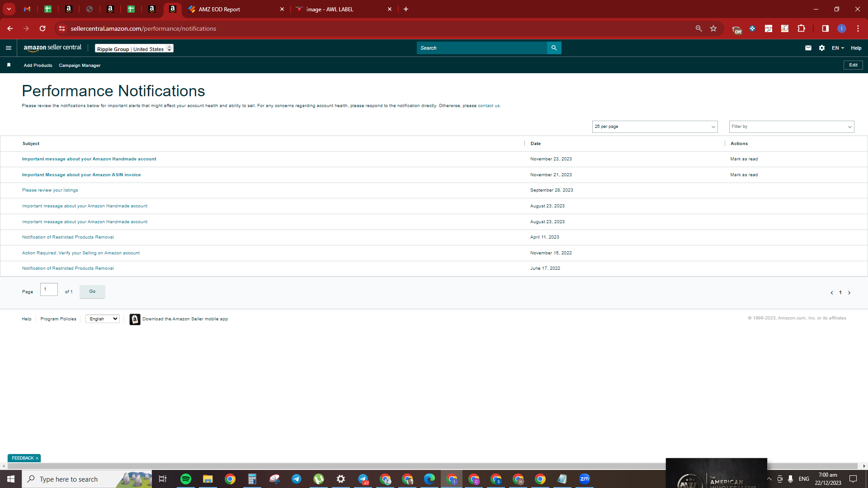This screenshot has width=868, height=488.
Task: Open Add Products in the navigation bar
Action: pyautogui.click(x=38, y=66)
